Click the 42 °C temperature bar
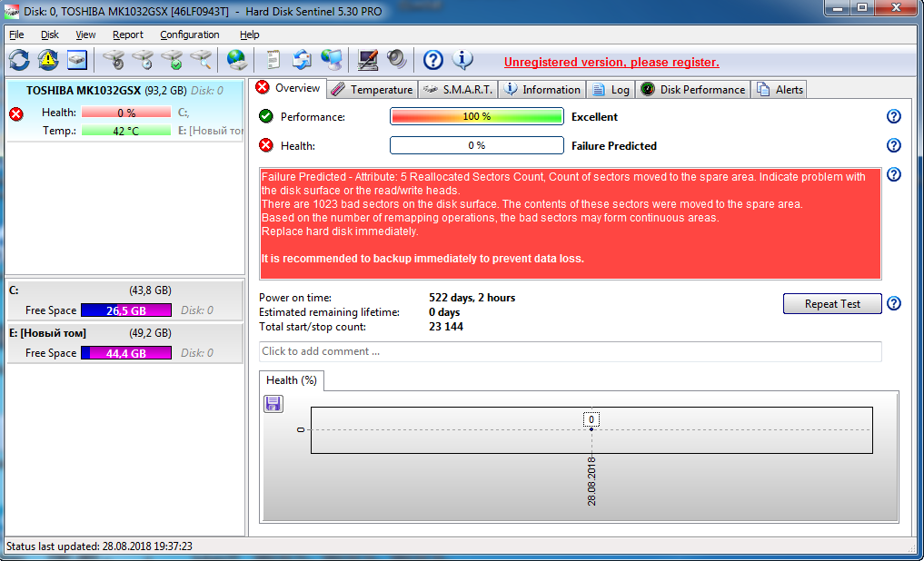Image resolution: width=924 pixels, height=561 pixels. (x=126, y=131)
